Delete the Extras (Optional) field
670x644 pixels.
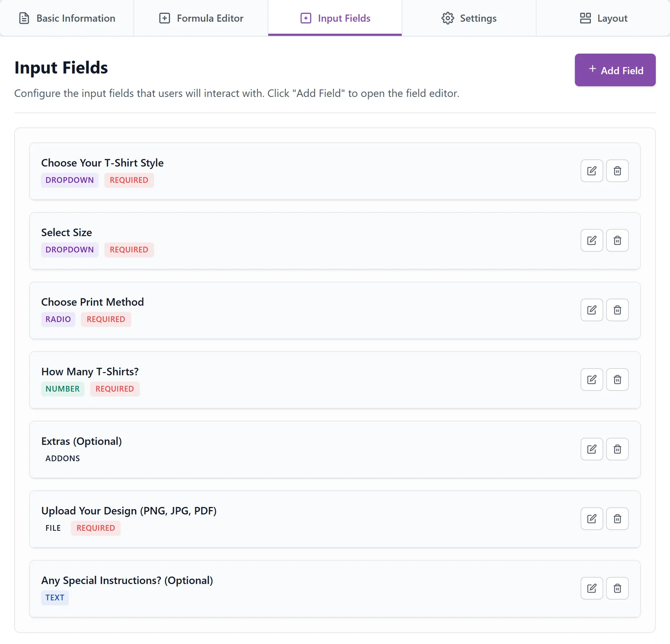(617, 449)
